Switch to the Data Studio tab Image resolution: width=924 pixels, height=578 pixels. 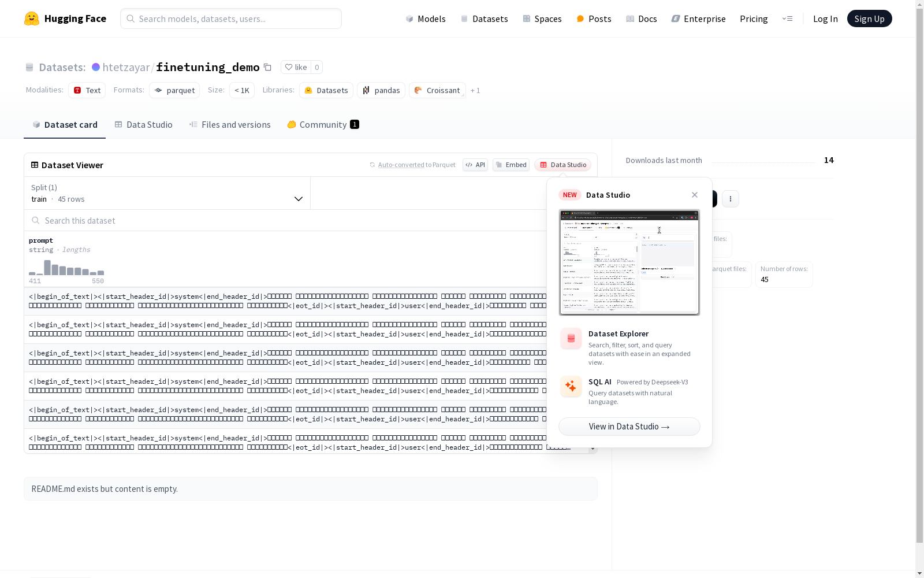point(143,125)
